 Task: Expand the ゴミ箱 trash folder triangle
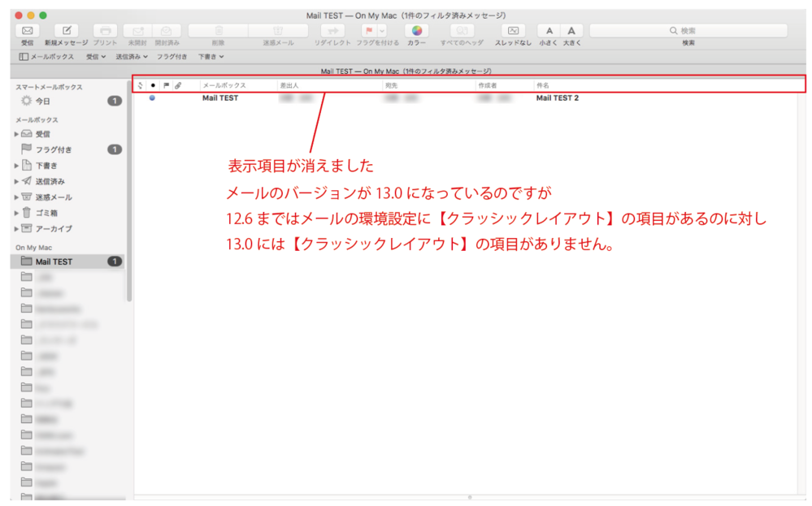[x=16, y=213]
